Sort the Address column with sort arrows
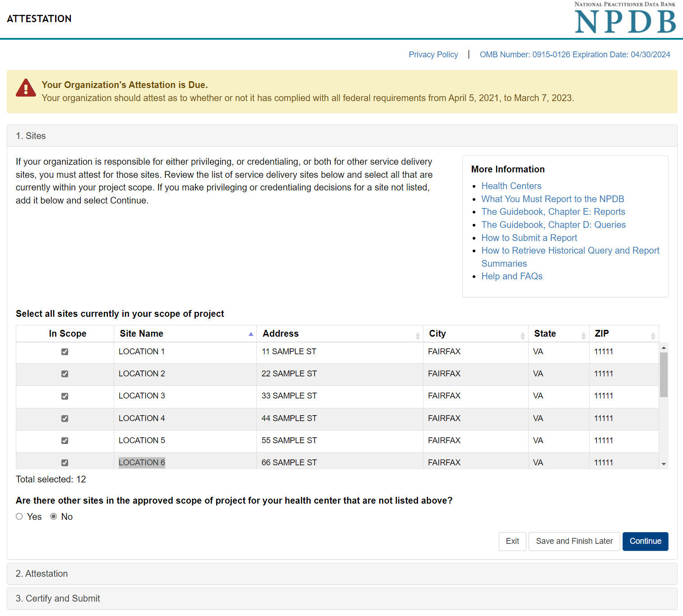 point(418,336)
